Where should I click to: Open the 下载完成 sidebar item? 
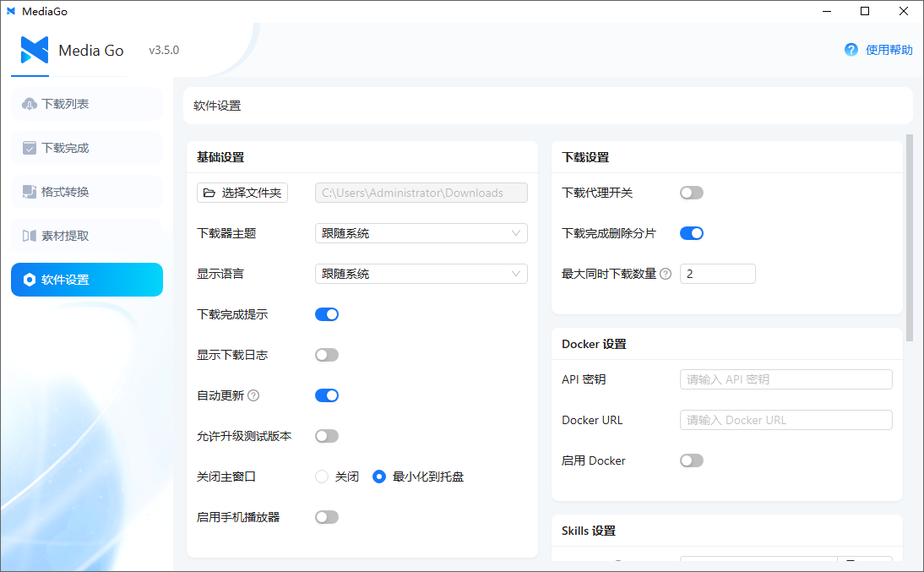click(87, 148)
